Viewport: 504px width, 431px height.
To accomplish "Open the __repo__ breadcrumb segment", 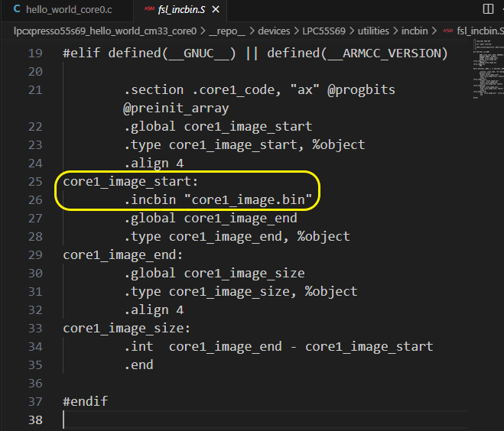I will 227,31.
